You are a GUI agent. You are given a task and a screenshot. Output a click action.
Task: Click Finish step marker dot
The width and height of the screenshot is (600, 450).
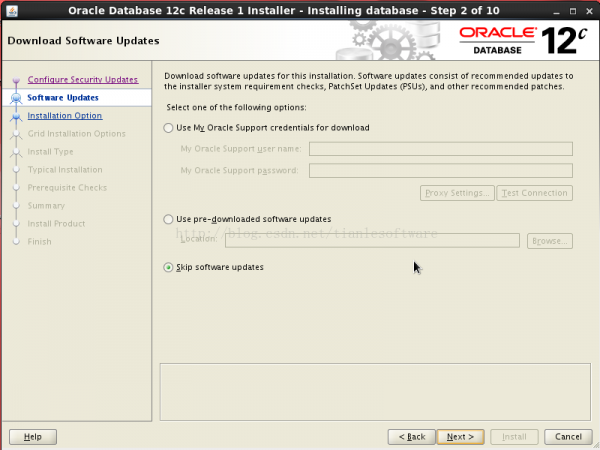(x=16, y=242)
